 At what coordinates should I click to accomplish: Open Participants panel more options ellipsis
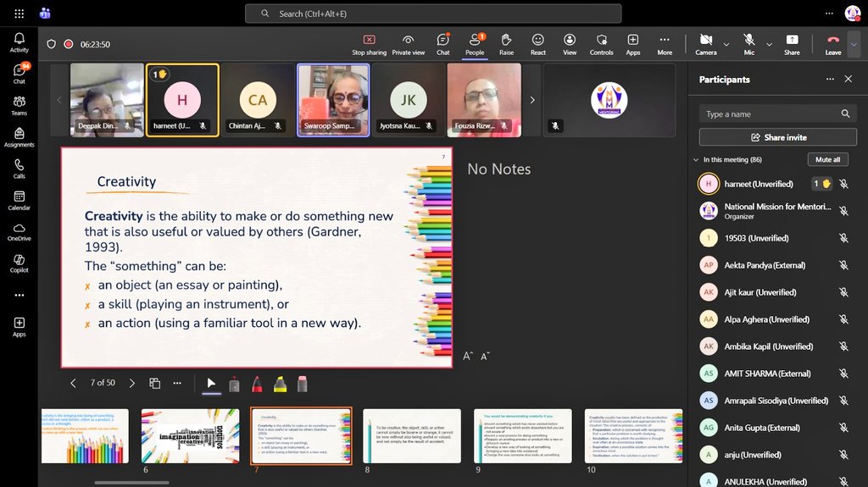click(x=830, y=79)
